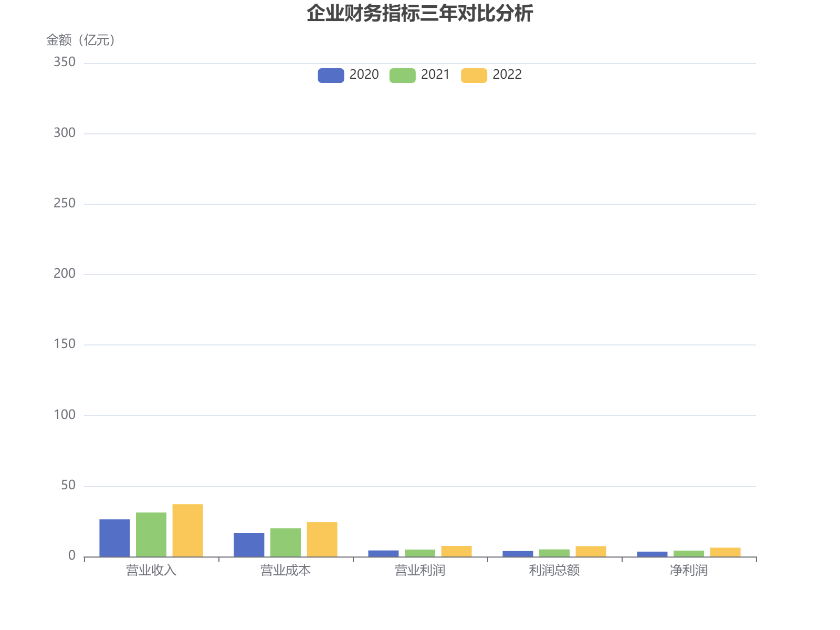Click the 营业收入 x-axis category label
This screenshot has height=630, width=840.
(151, 570)
